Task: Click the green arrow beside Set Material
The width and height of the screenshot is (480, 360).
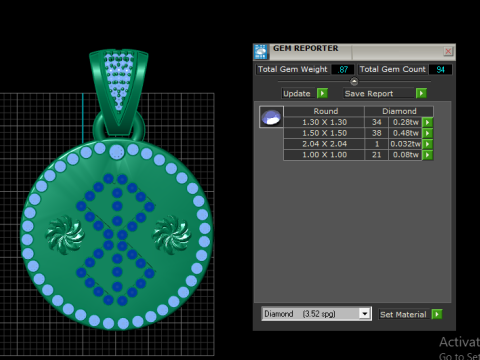Action: pyautogui.click(x=437, y=314)
